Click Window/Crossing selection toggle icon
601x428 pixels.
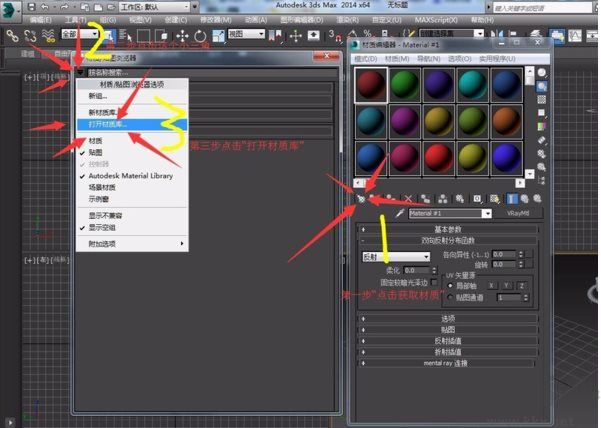pyautogui.click(x=161, y=36)
